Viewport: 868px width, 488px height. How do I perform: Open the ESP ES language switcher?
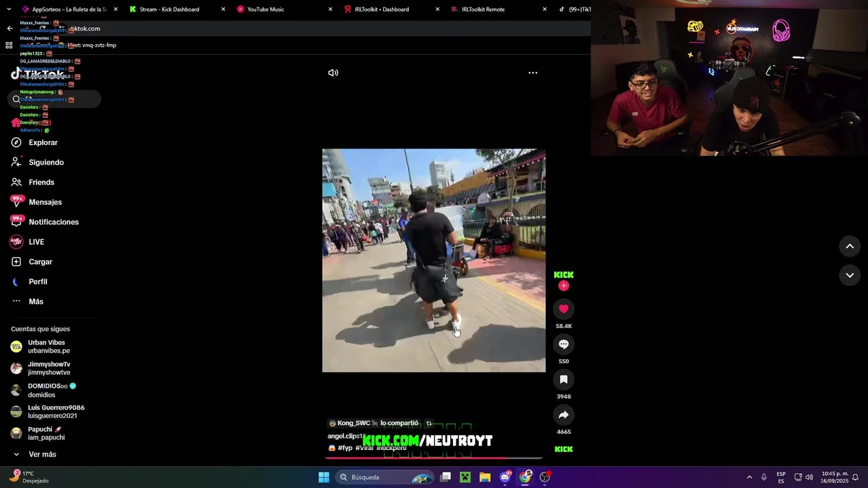(781, 477)
